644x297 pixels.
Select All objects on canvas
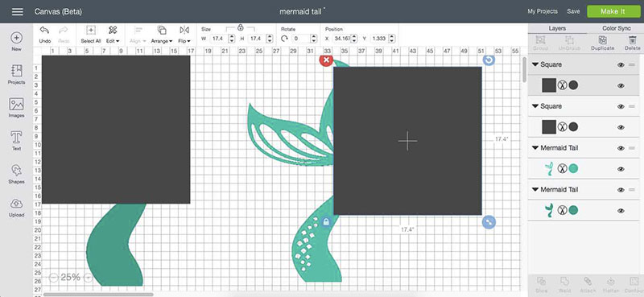pos(91,35)
